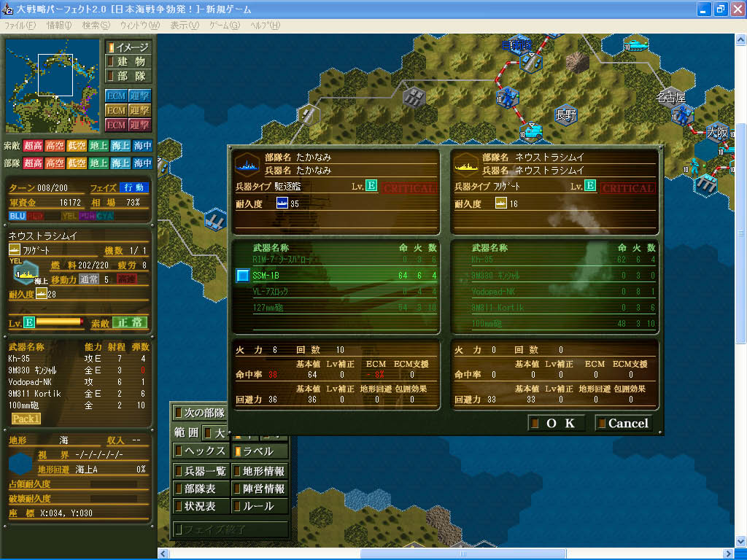Click the blue infantry unit near 名古屋
This screenshot has height=560, width=747.
682,114
